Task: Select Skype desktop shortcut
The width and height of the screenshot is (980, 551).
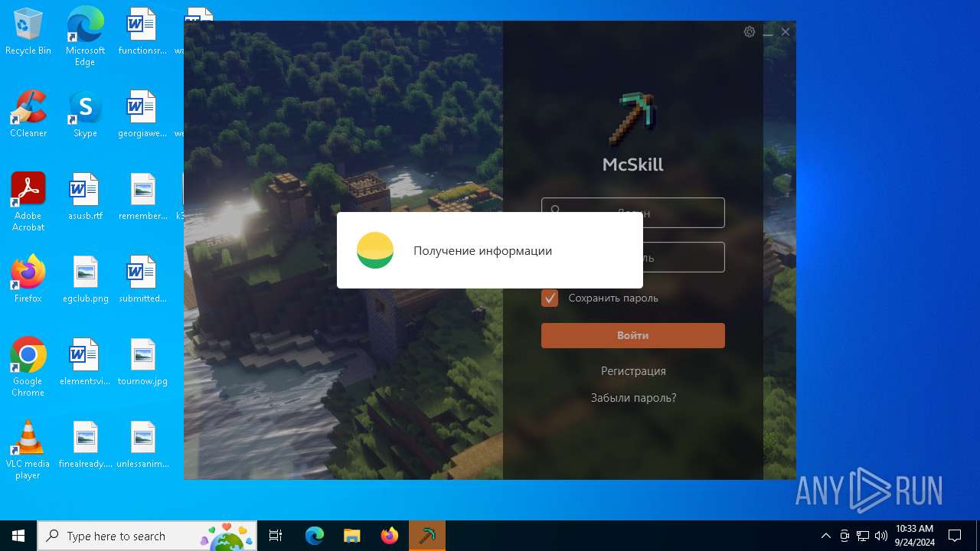Action: click(x=85, y=114)
